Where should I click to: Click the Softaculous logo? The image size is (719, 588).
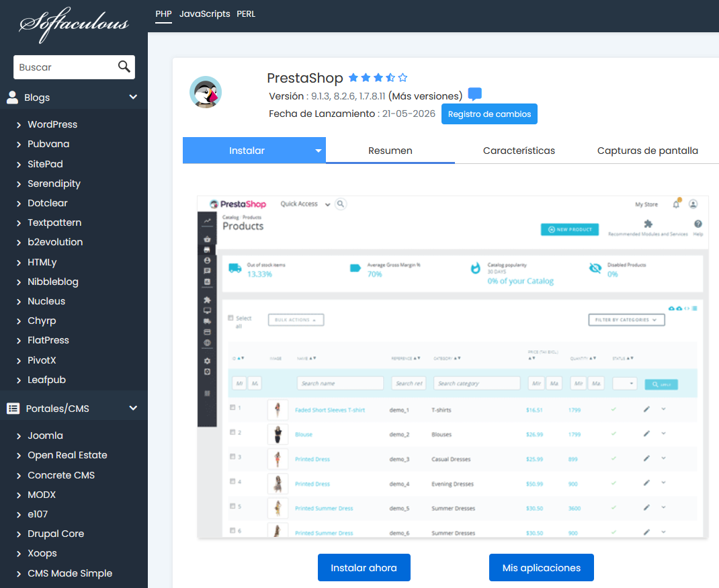[74, 24]
